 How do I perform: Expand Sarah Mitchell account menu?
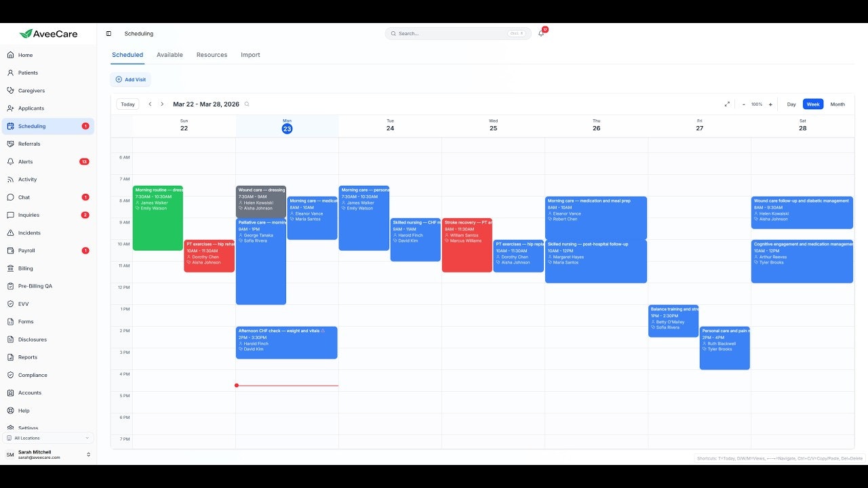click(x=48, y=455)
